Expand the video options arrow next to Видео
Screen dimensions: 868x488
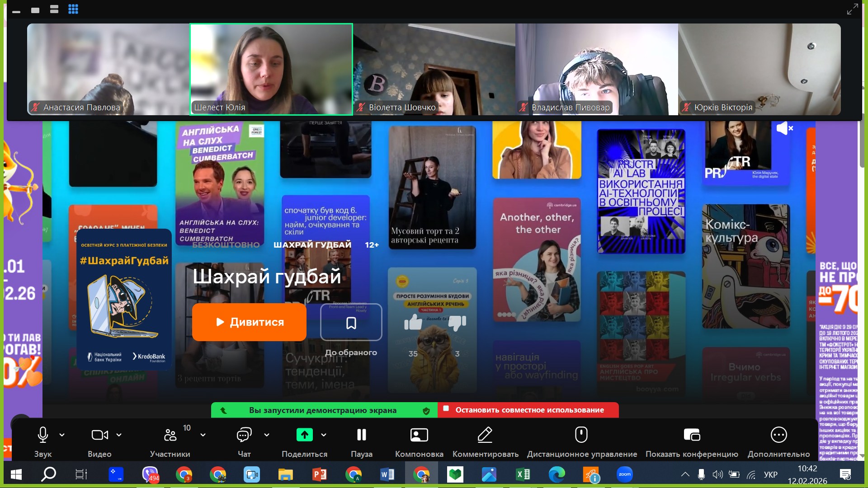point(119,435)
